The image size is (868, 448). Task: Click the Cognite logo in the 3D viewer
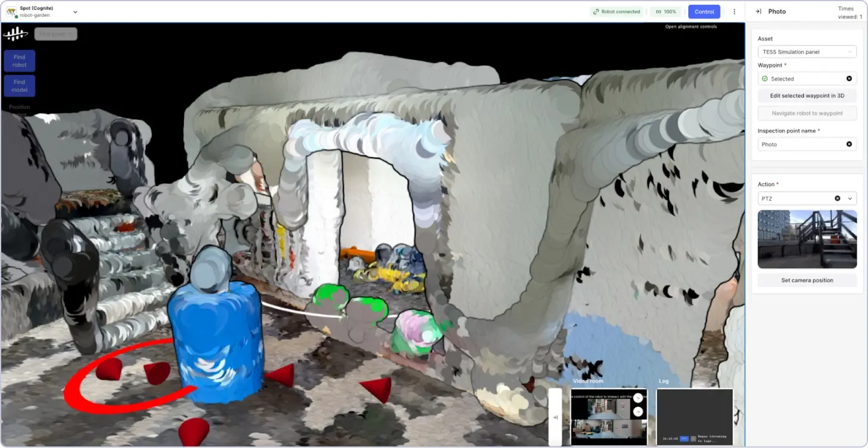16,34
